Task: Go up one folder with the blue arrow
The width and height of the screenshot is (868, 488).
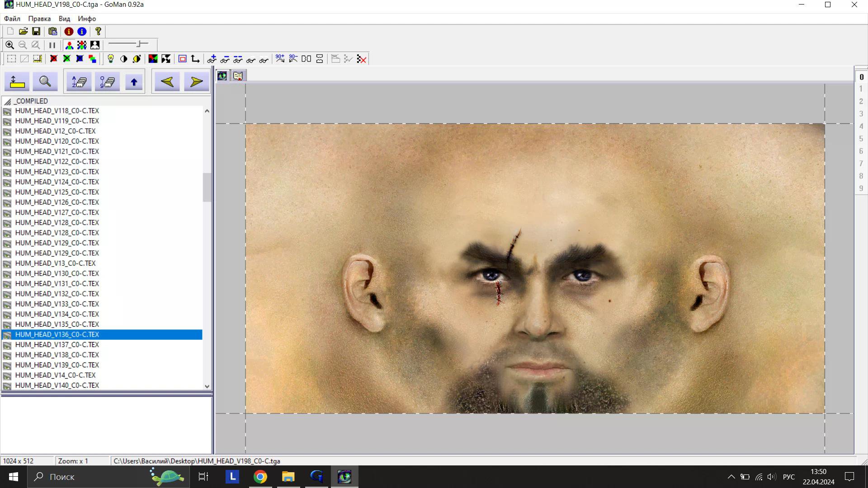Action: pos(134,82)
